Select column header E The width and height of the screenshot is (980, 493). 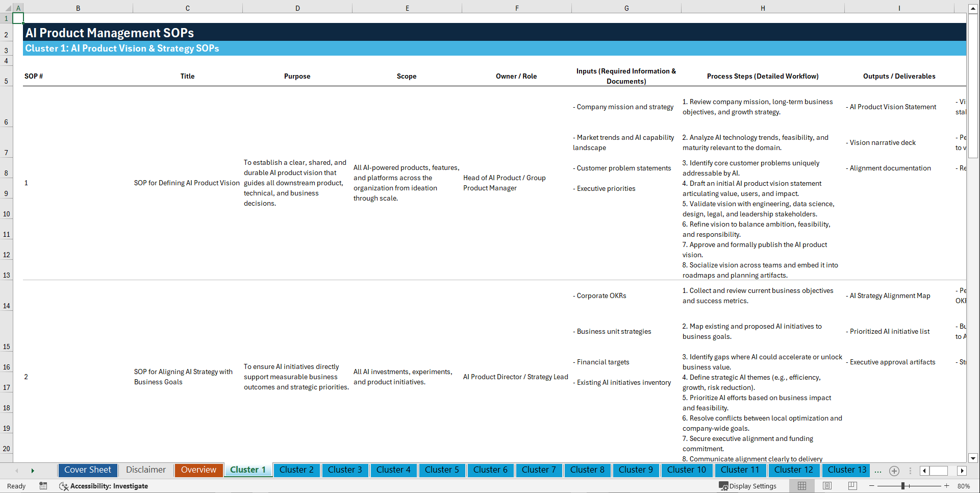pos(407,8)
